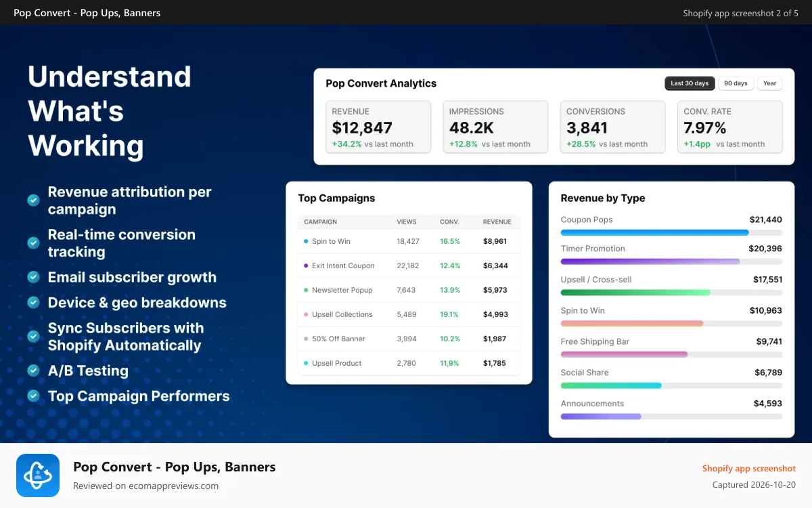Open the Revenue $12,847 stat card
Screen dimensions: 812x508
(x=378, y=127)
